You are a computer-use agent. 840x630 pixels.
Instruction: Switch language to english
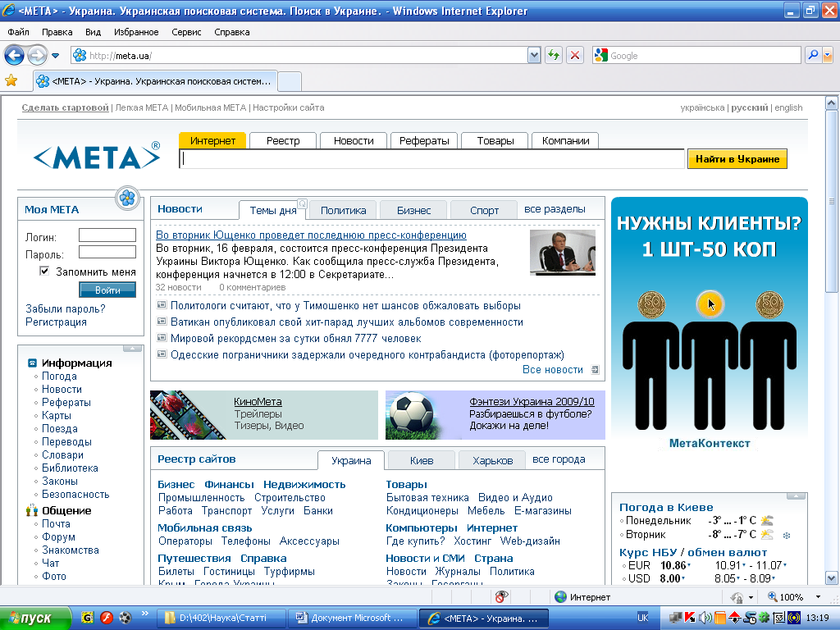click(788, 107)
